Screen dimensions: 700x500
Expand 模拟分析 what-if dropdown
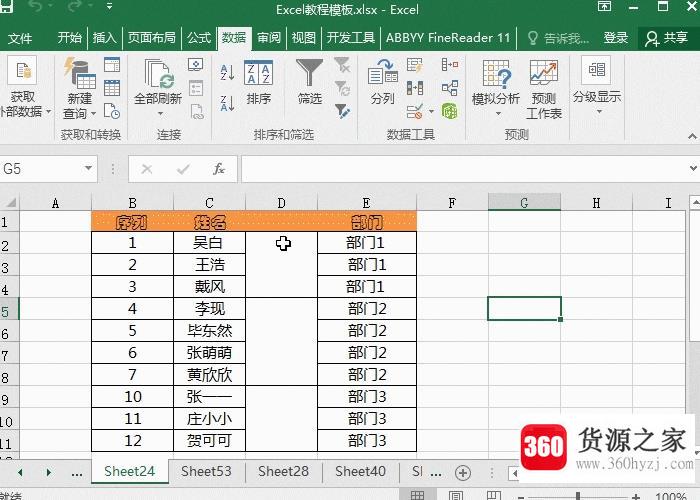tap(498, 114)
